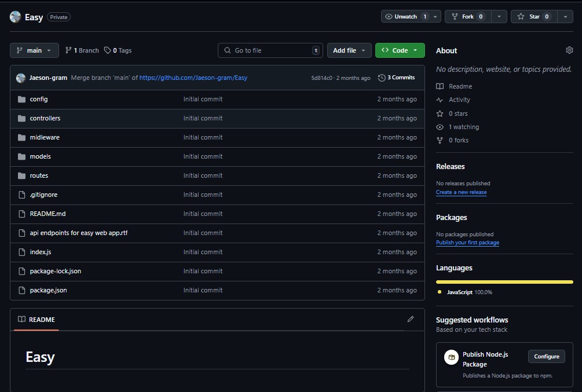The width and height of the screenshot is (582, 392).
Task: Click the star icon next to 0 stars
Action: point(440,113)
